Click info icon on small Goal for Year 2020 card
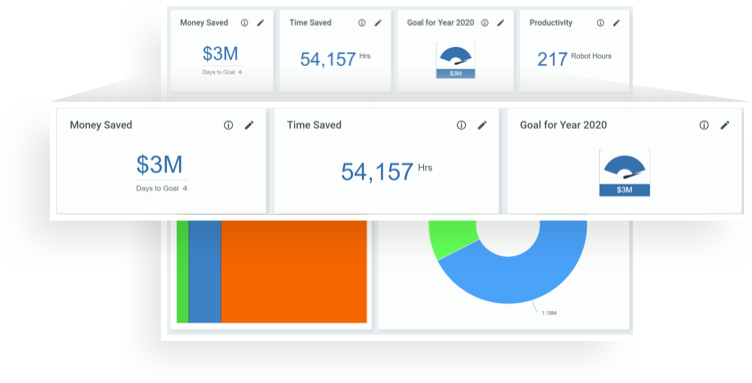The image size is (752, 383). [485, 23]
